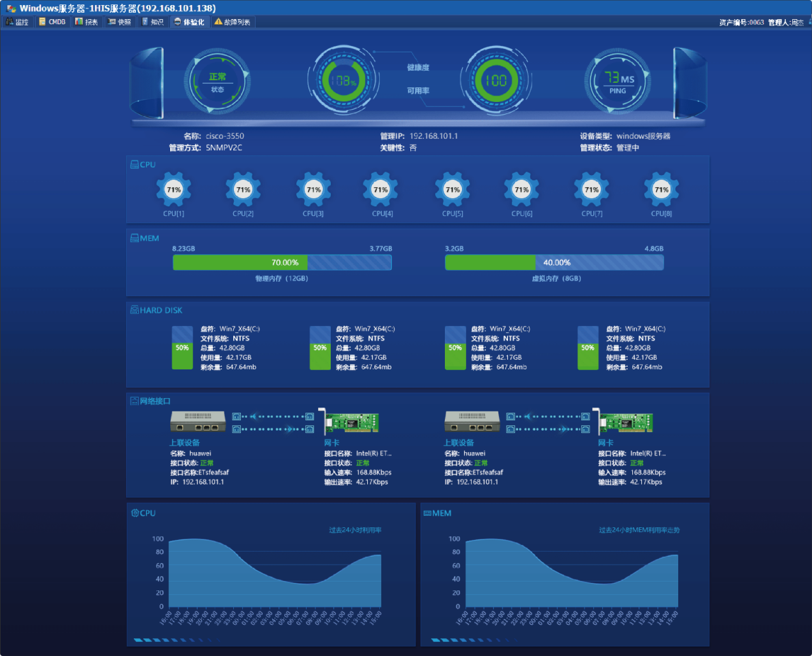Click the first network card image
Screen dimensions: 812x656
349,421
